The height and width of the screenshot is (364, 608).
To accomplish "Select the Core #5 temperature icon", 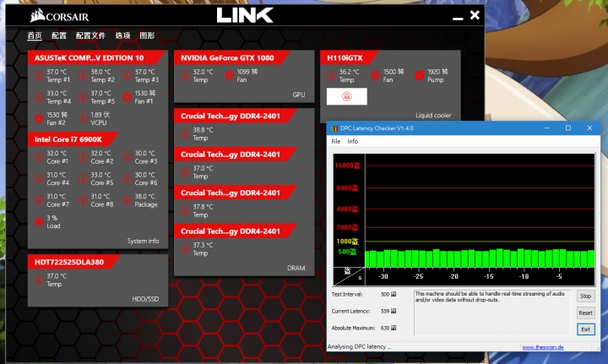I will click(x=83, y=179).
